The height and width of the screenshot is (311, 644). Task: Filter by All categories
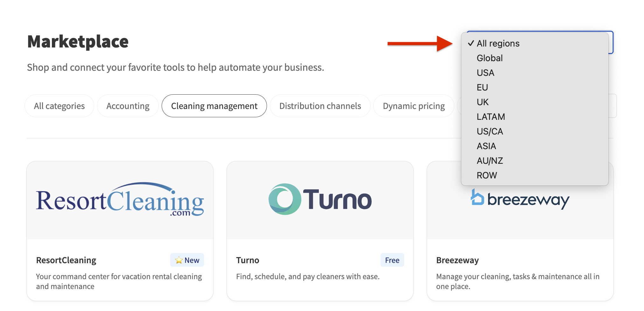tap(59, 106)
